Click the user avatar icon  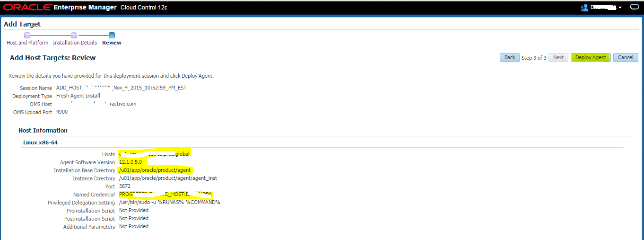(584, 8)
